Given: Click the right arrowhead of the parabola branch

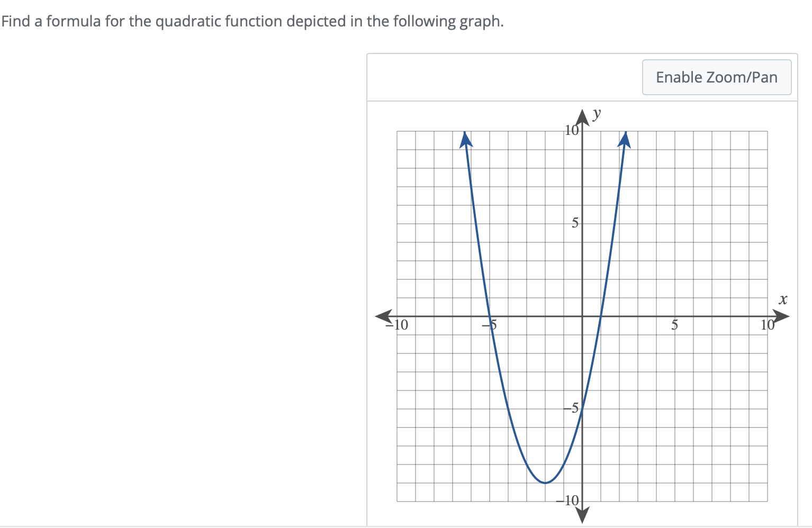Looking at the screenshot, I should [x=625, y=139].
